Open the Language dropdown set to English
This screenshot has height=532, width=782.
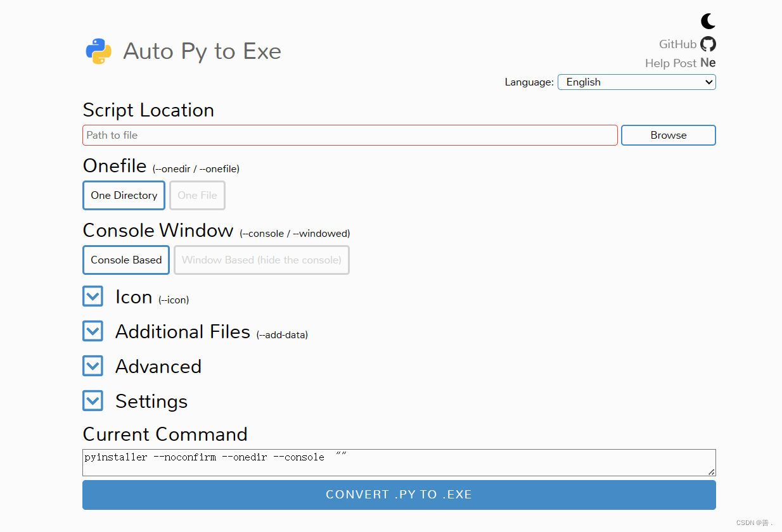tap(637, 82)
